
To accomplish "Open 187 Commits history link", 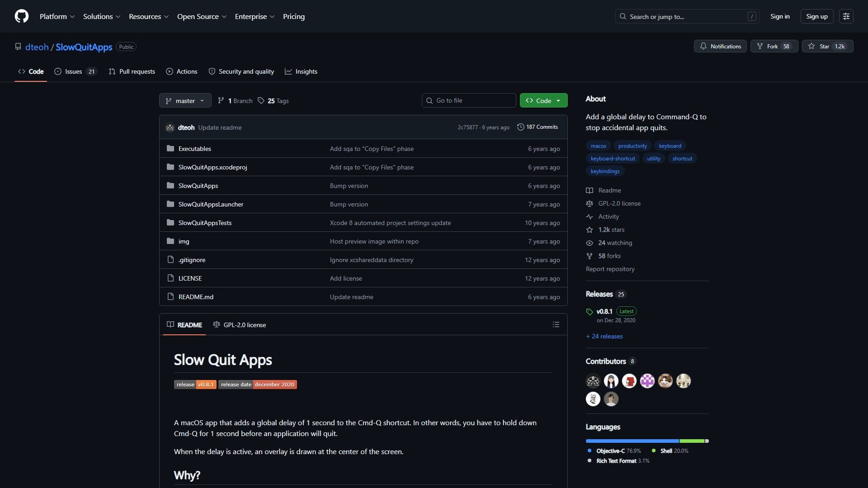I will [538, 127].
